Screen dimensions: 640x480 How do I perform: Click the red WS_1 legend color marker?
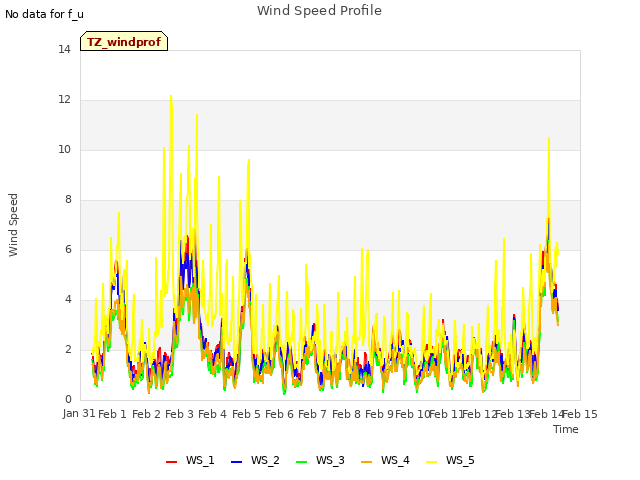tap(171, 462)
